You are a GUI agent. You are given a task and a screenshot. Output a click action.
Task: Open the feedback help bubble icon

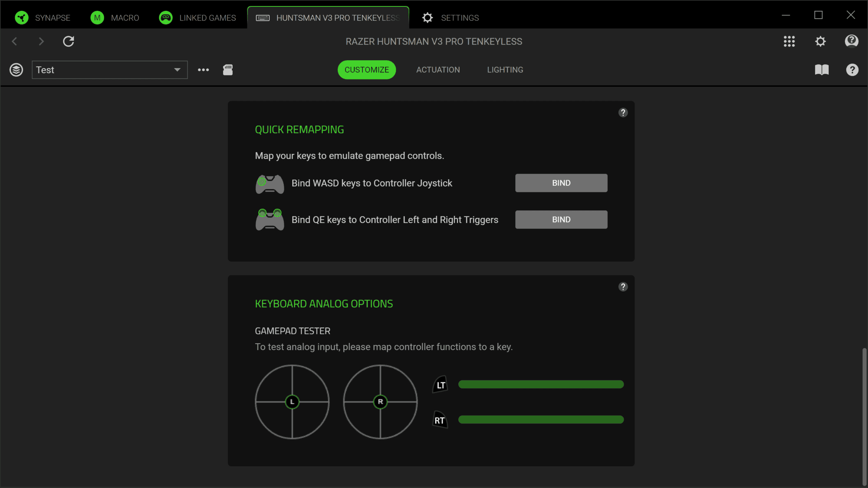point(852,41)
